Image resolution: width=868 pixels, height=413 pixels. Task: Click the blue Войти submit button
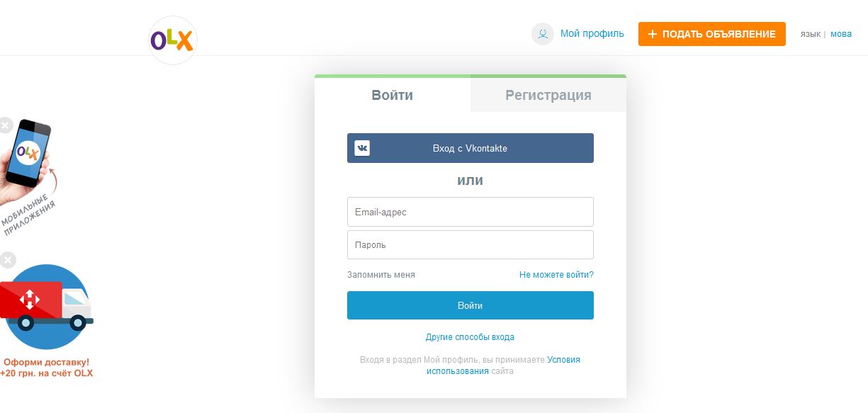click(470, 305)
